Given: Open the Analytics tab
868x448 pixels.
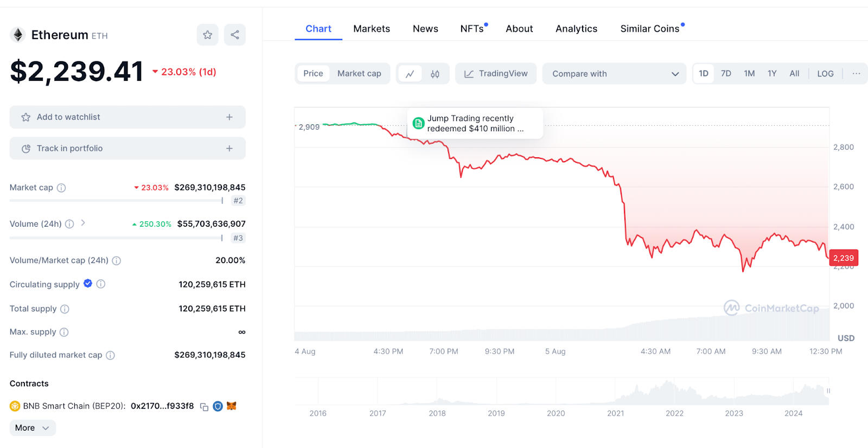Looking at the screenshot, I should click(576, 29).
